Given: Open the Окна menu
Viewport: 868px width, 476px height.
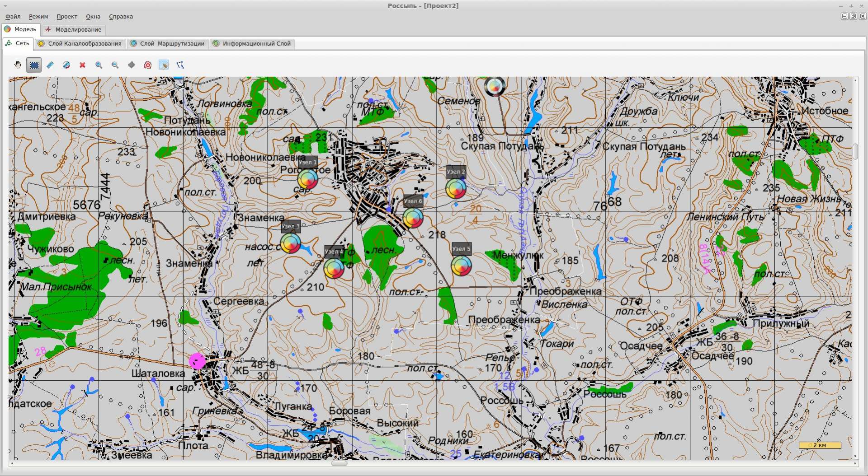Looking at the screenshot, I should pos(93,16).
